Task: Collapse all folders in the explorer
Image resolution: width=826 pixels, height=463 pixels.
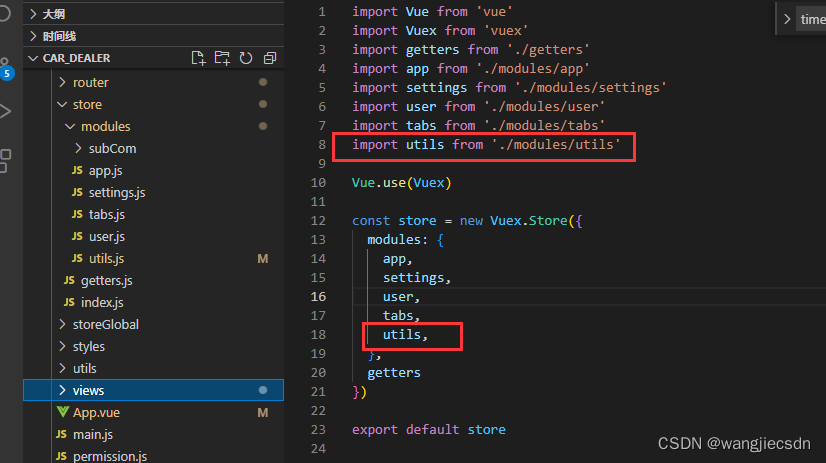Action: (x=270, y=58)
